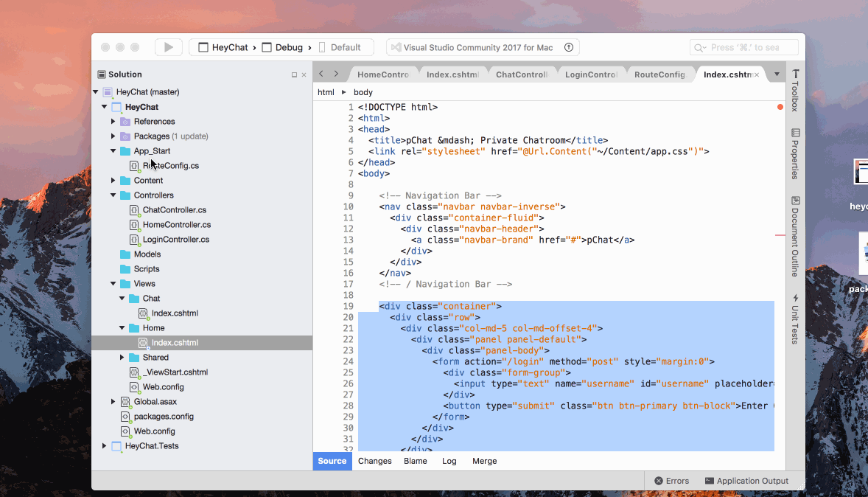Click the info icon next to the Visual Studio title

pos(569,46)
